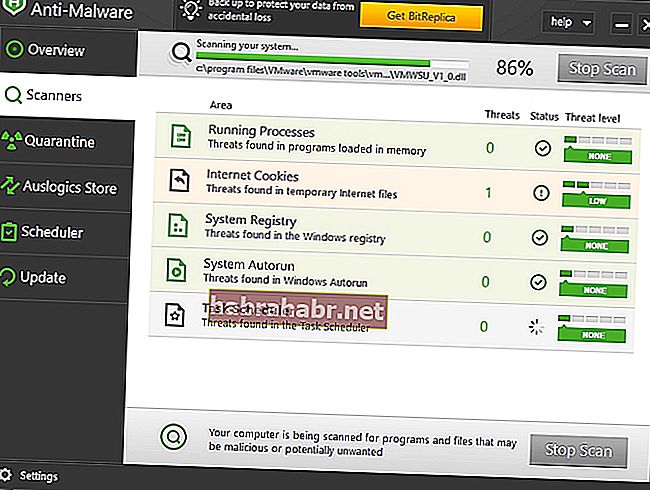
Task: Click the 86% progress percentage
Action: pos(514,68)
